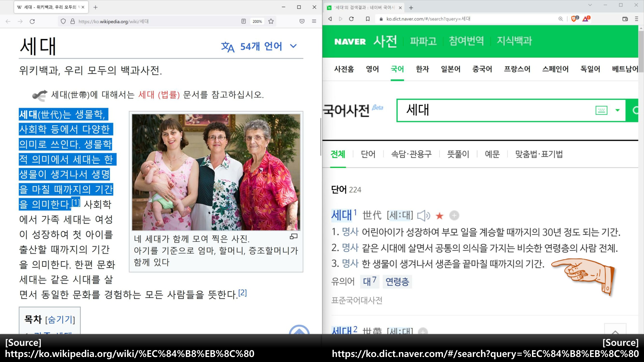The width and height of the screenshot is (644, 362).
Task: Open the input method dropdown arrow in search box
Action: (x=617, y=110)
